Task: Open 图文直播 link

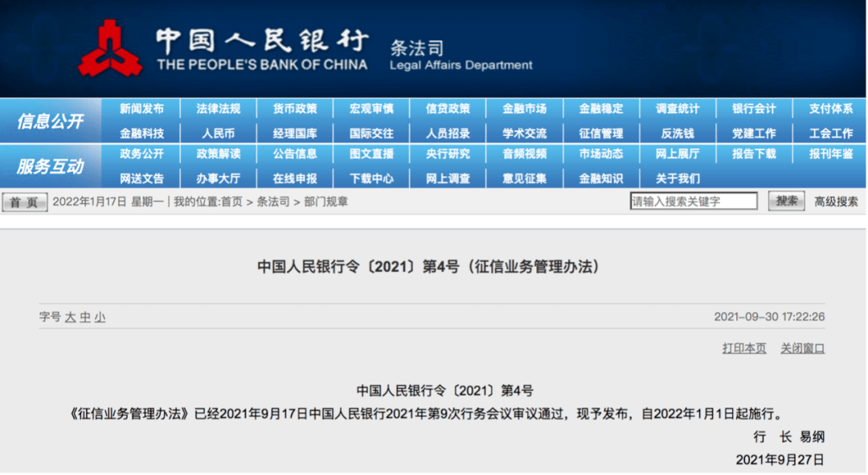Action: [x=371, y=154]
